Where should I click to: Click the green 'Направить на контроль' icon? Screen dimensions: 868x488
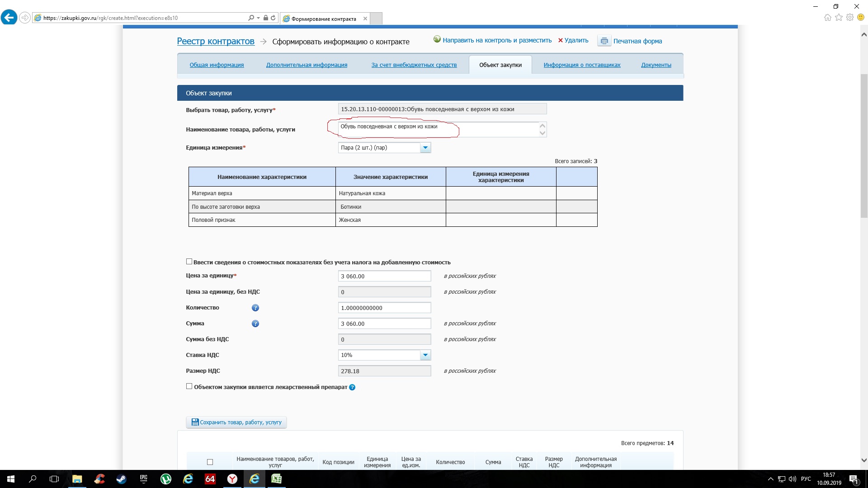tap(437, 39)
